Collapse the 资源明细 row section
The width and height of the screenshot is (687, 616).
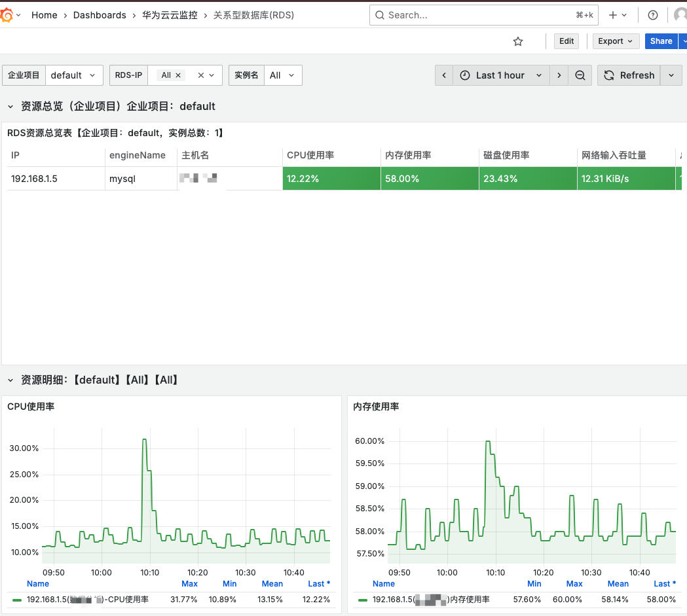click(x=10, y=380)
